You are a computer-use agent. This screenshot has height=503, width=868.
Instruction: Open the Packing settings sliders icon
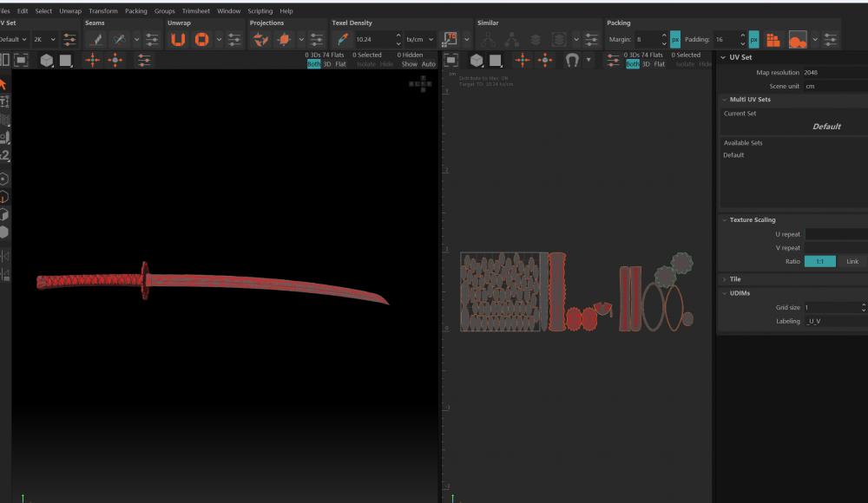pyautogui.click(x=831, y=39)
